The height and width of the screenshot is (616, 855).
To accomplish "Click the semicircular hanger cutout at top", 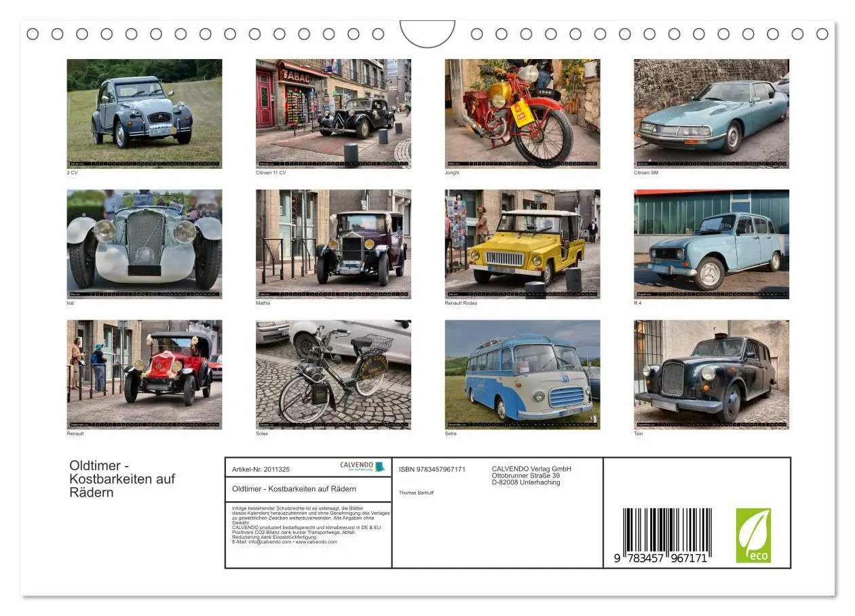I will pyautogui.click(x=427, y=34).
